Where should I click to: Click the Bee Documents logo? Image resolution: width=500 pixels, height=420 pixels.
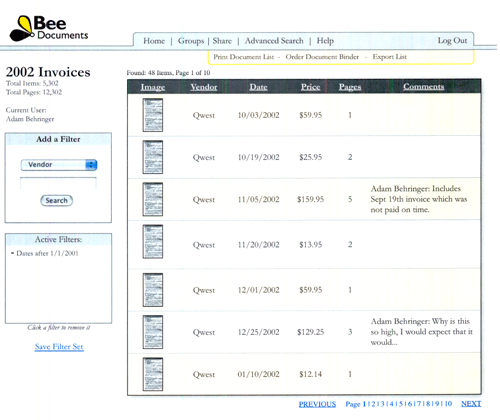point(49,29)
